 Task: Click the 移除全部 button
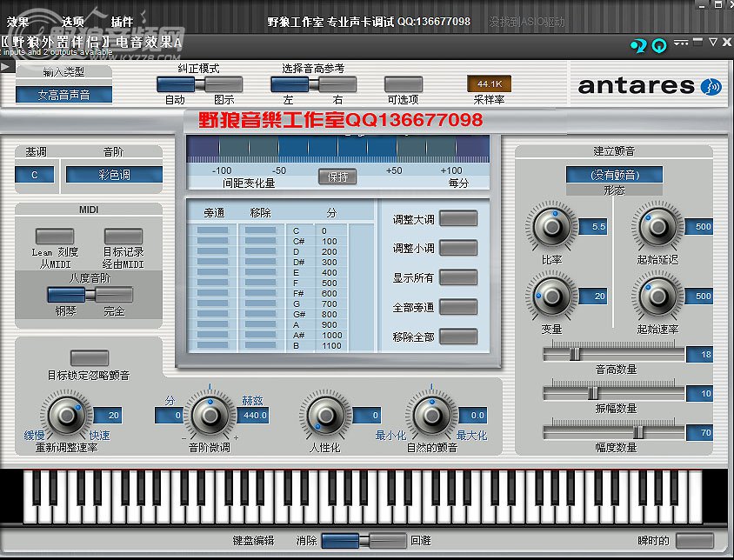[x=458, y=337]
